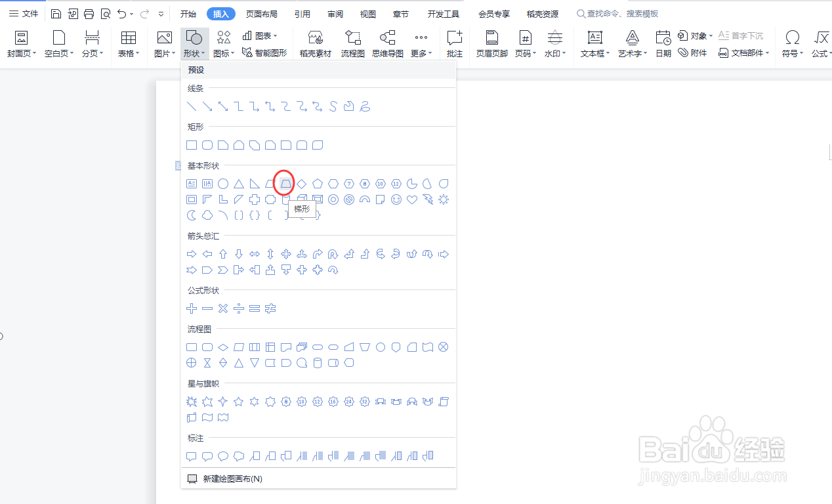
Task: Choose the rounded rectangle under 矩形
Action: pos(207,145)
